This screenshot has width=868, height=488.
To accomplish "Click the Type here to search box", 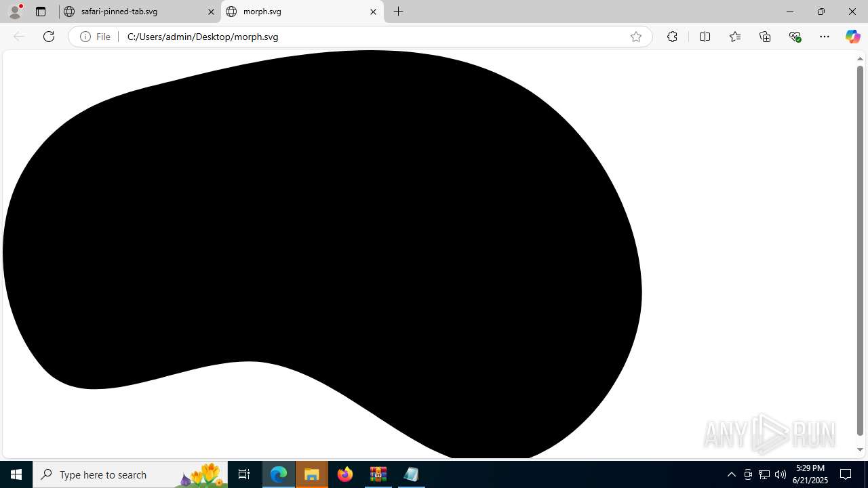I will click(130, 474).
